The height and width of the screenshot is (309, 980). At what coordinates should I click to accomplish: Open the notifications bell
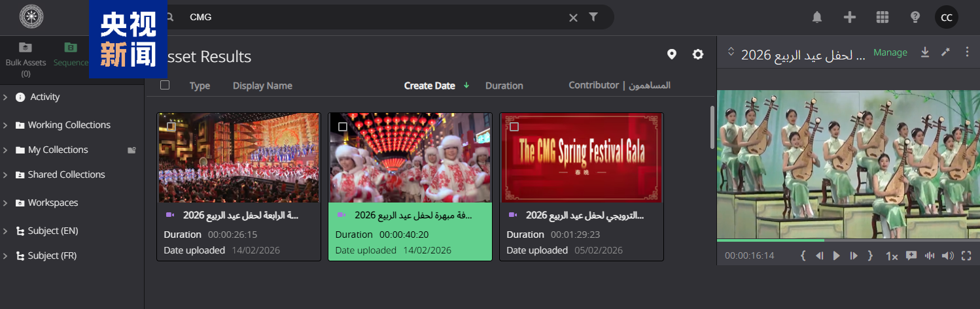point(816,18)
